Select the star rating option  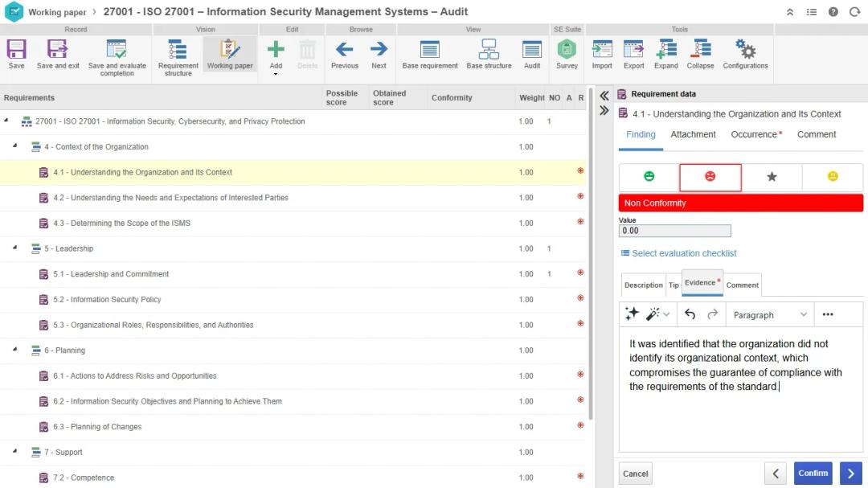point(772,177)
